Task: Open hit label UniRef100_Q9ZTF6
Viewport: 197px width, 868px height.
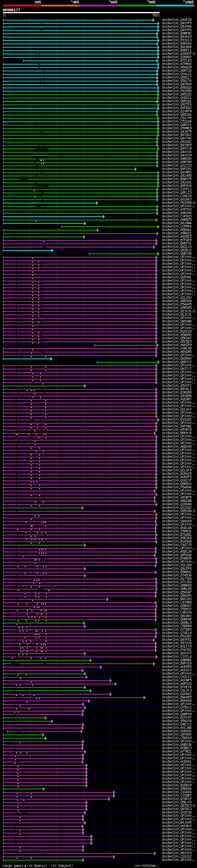Action: tap(177, 104)
